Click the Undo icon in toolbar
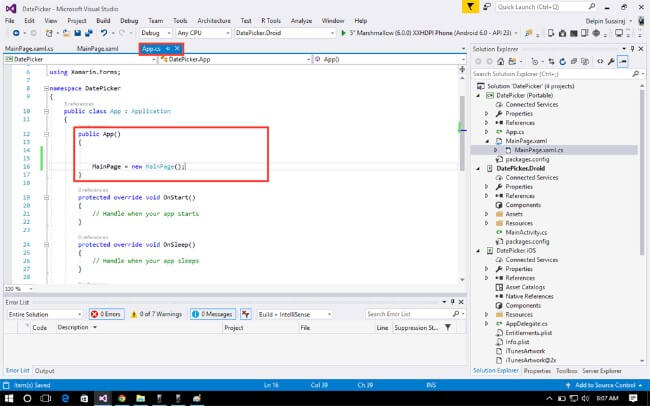 [x=104, y=33]
